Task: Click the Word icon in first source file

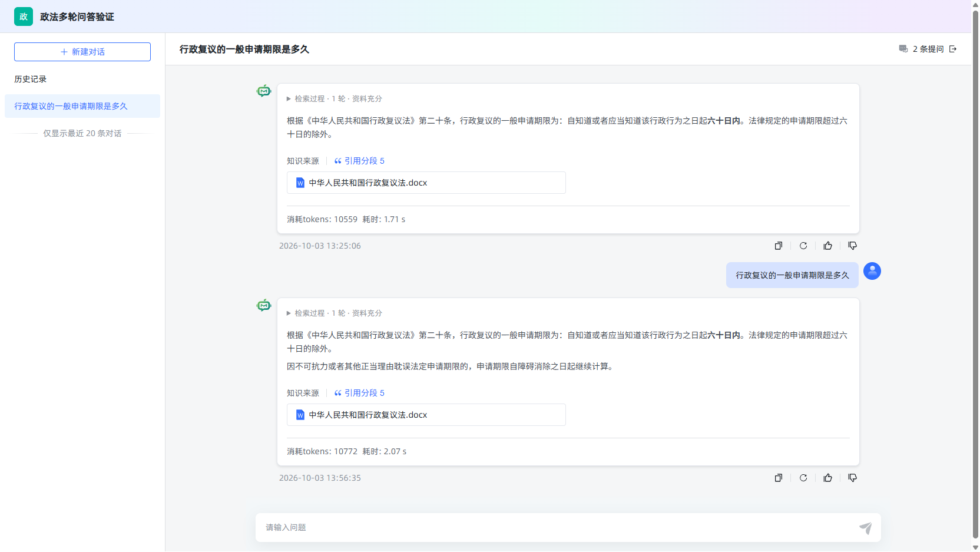Action: pyautogui.click(x=300, y=183)
